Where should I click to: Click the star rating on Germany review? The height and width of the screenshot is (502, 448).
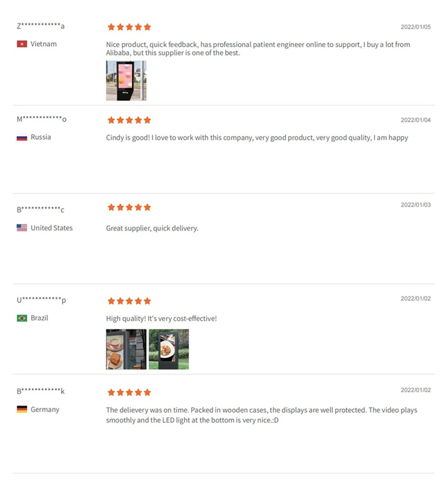pos(128,393)
